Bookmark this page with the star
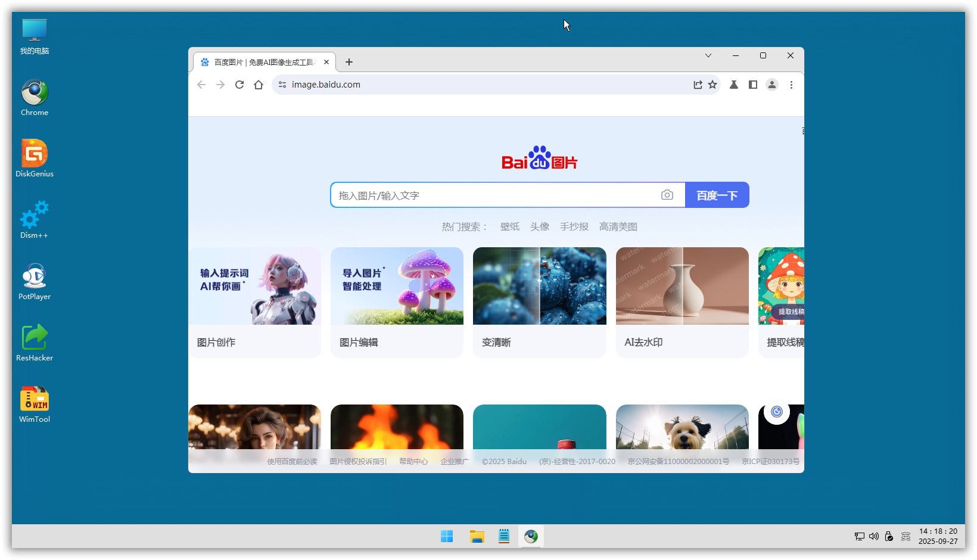Image resolution: width=977 pixels, height=560 pixels. coord(712,85)
